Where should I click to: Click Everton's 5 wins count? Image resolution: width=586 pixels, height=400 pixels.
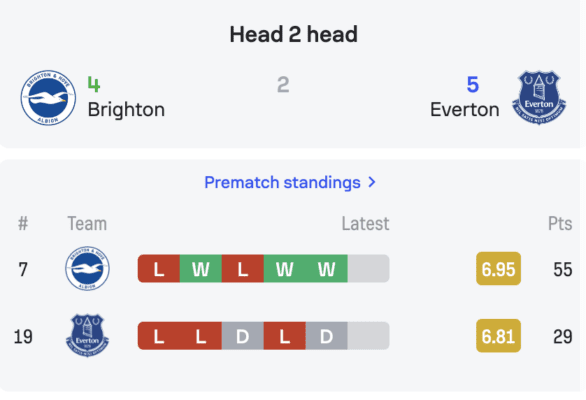(473, 84)
